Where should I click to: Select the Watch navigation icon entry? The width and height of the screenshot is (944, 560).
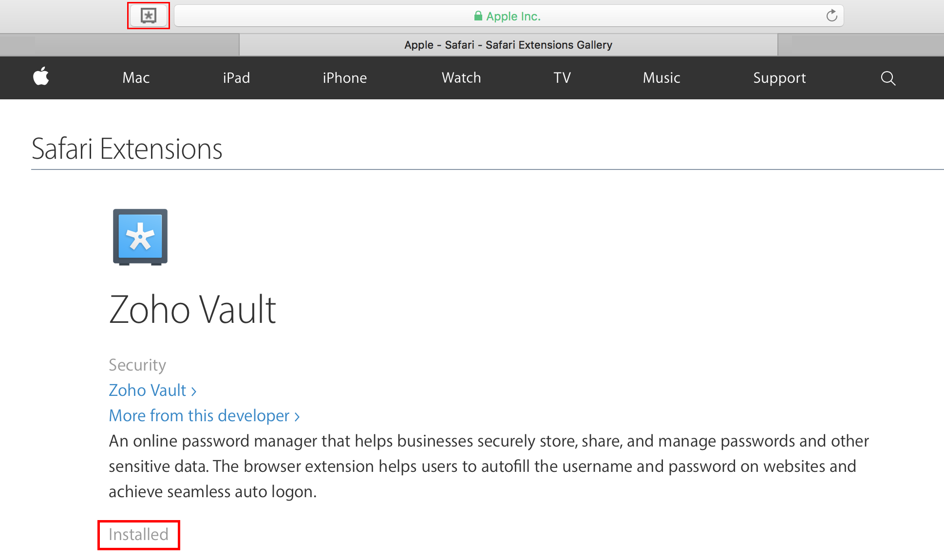click(461, 77)
